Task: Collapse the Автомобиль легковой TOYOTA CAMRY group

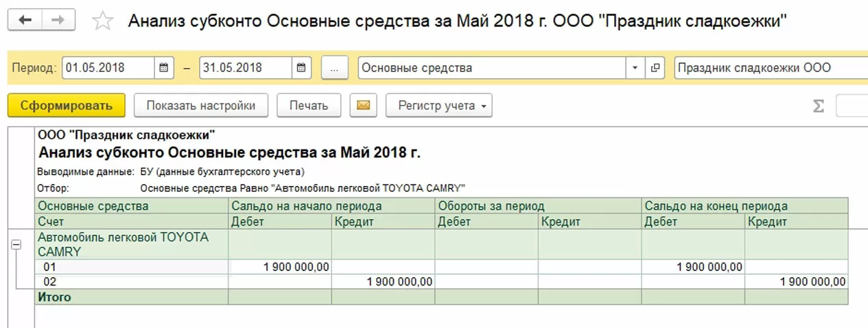Action: (x=18, y=245)
